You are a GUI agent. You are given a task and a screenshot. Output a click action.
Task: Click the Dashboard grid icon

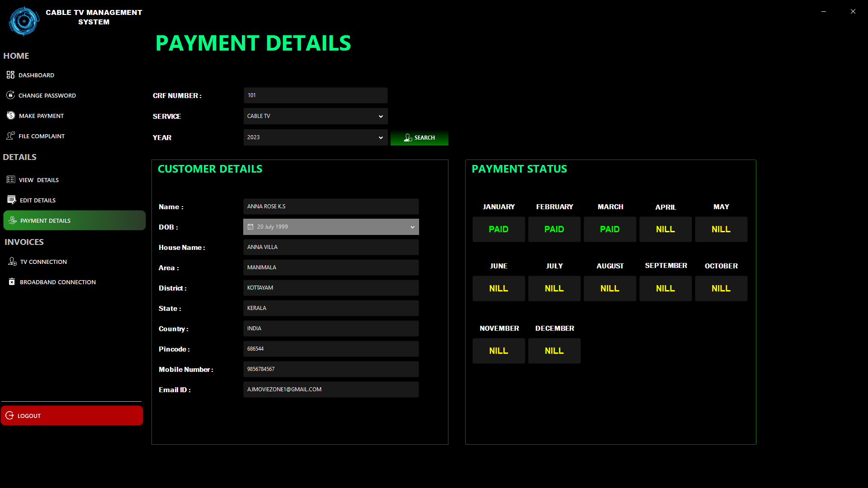10,75
